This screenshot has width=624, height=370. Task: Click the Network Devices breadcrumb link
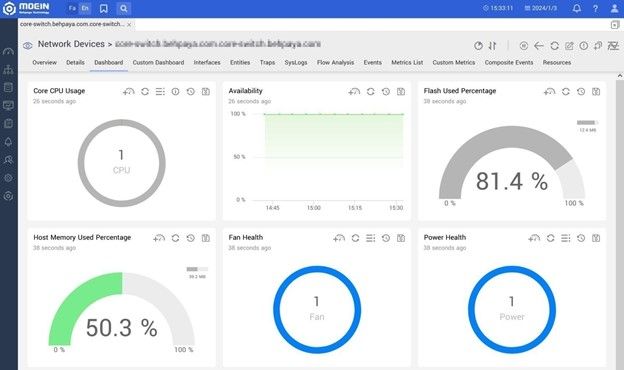[x=71, y=44]
